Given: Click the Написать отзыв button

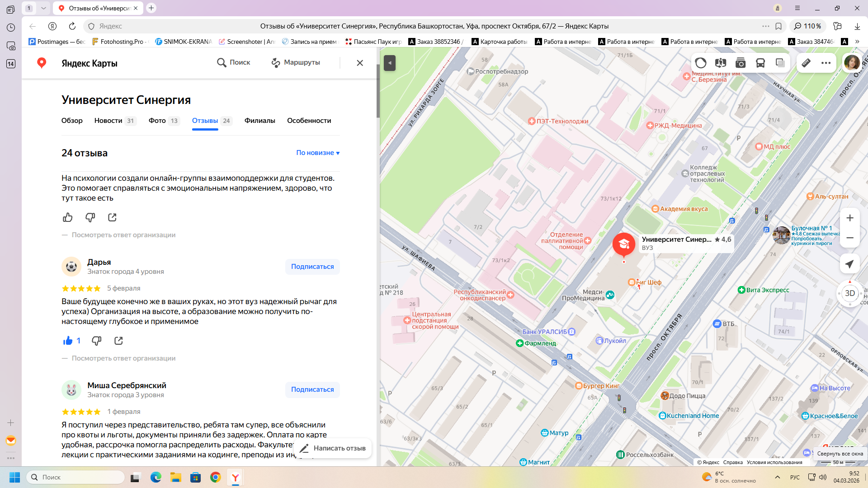Looking at the screenshot, I should (x=333, y=448).
